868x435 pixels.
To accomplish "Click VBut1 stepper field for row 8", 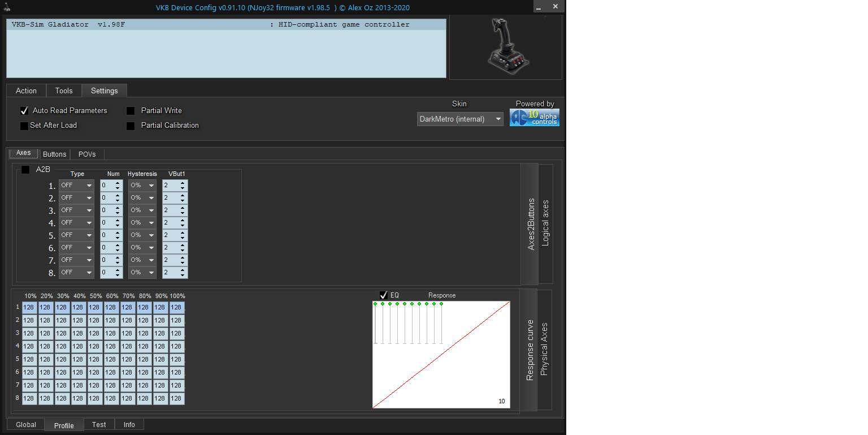I will tap(175, 273).
